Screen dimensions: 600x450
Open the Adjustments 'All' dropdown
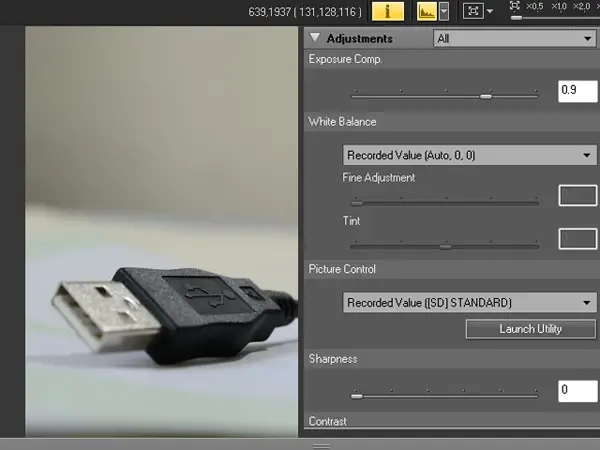[x=515, y=39]
